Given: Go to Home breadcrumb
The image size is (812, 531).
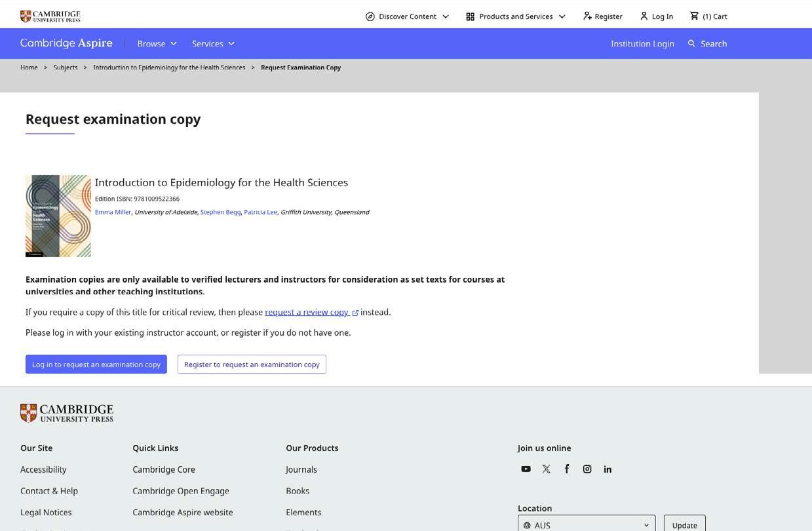Looking at the screenshot, I should pos(29,68).
